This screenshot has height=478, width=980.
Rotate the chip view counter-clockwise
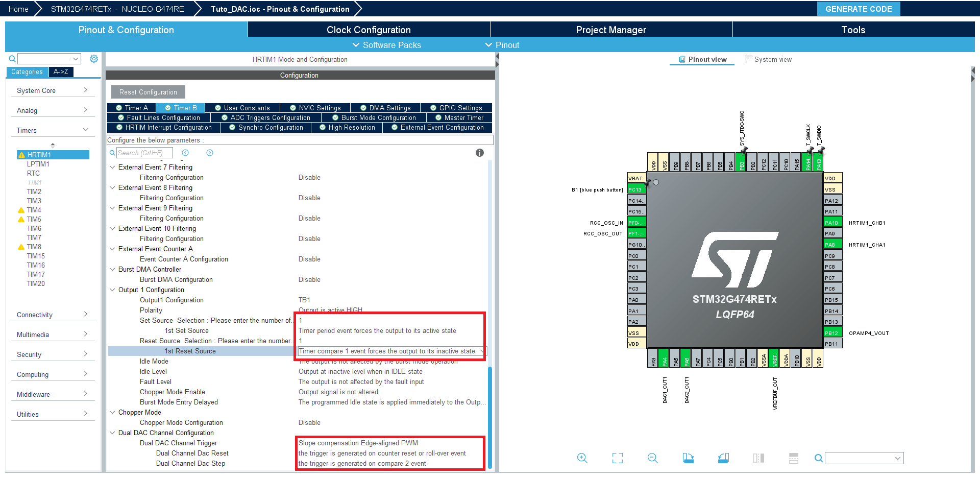point(723,458)
